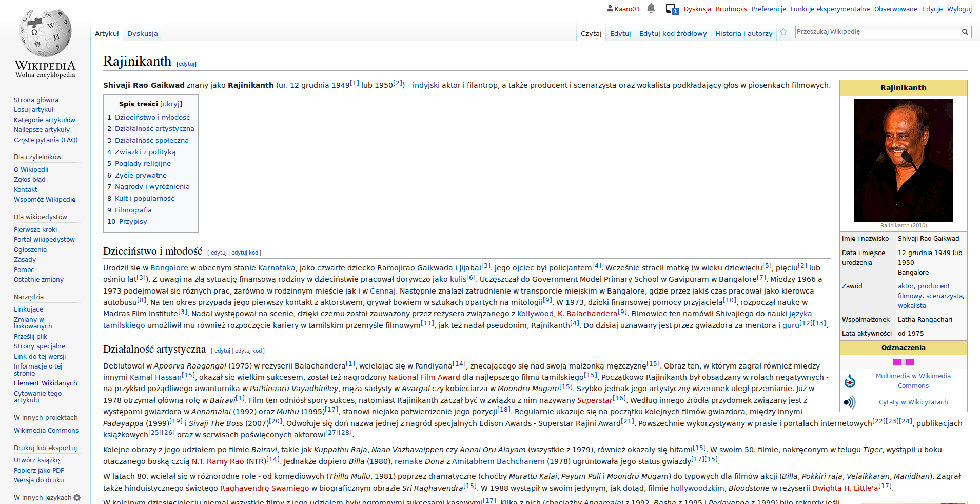Open Edycje contributions link
This screenshot has height=504, width=980.
coord(932,9)
